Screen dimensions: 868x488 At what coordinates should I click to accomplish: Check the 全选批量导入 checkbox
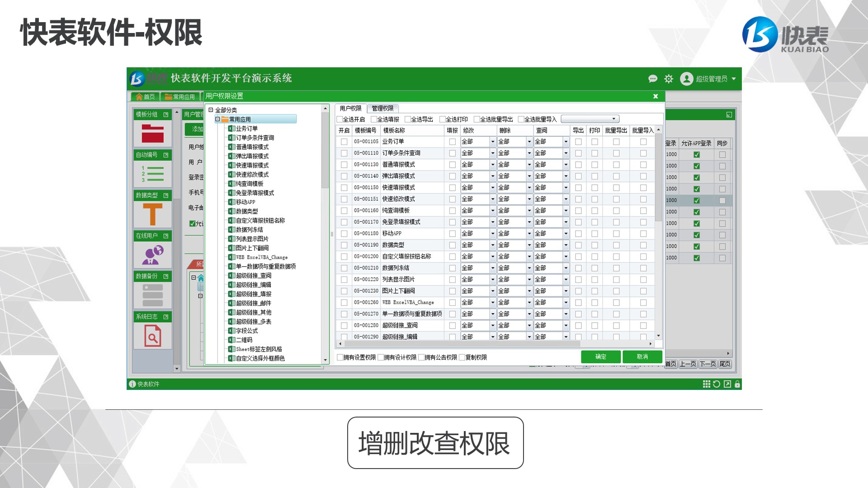click(521, 119)
